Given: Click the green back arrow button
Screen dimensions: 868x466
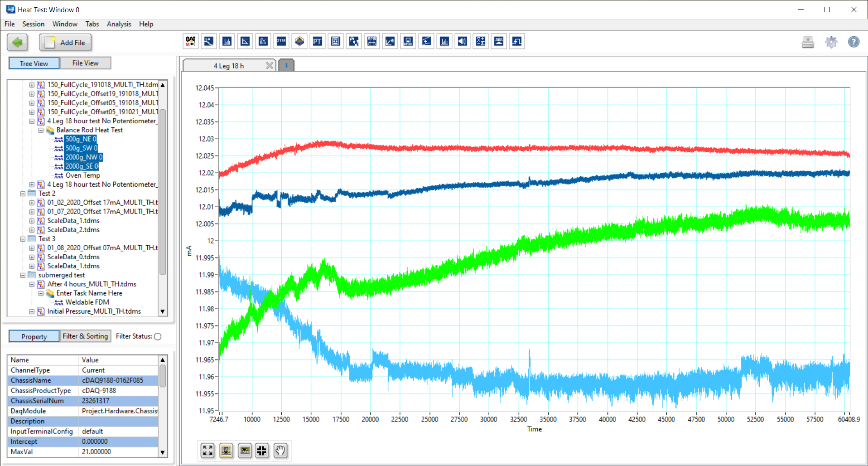Looking at the screenshot, I should tap(17, 42).
